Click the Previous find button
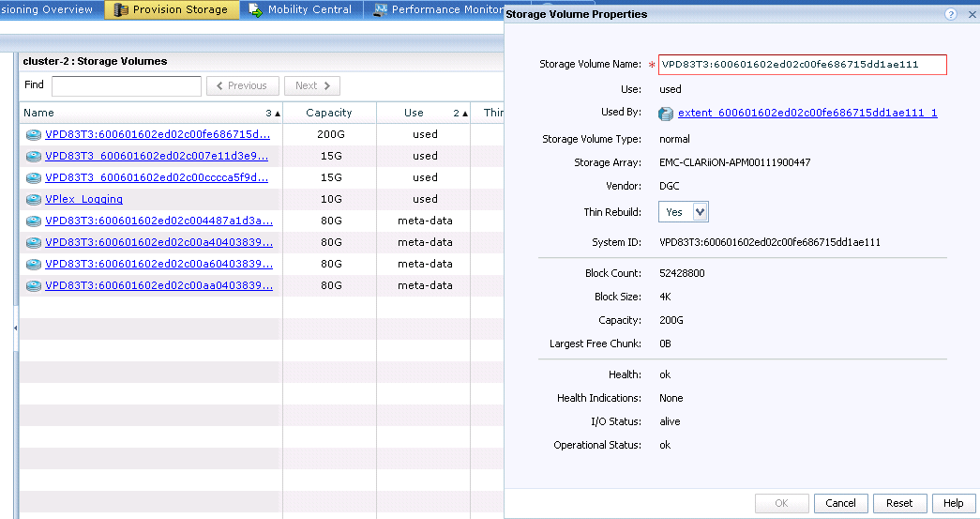Viewport: 980px width, 519px height. 243,85
